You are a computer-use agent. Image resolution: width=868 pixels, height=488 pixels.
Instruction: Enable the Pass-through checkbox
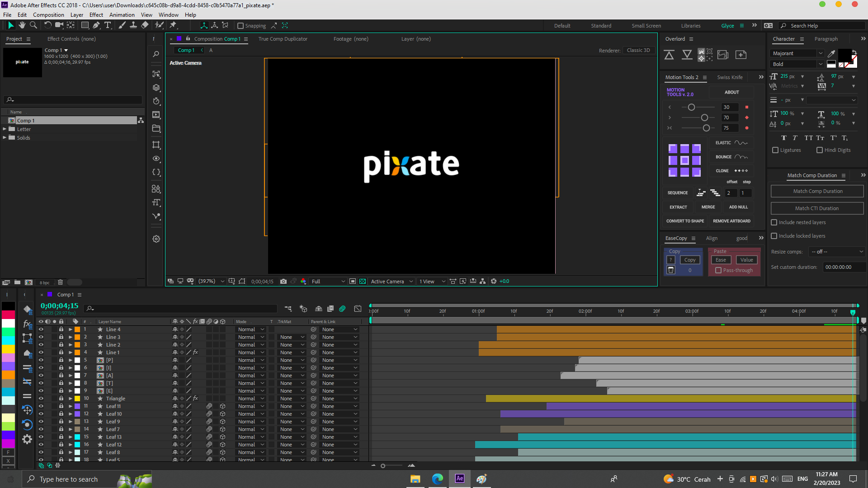point(718,270)
